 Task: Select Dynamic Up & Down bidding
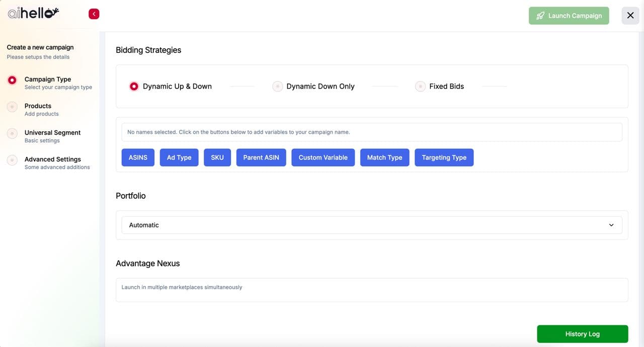point(134,86)
